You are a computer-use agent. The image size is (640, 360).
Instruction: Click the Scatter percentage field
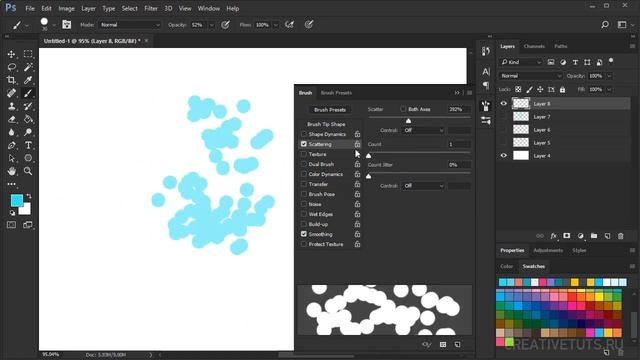[x=459, y=109]
